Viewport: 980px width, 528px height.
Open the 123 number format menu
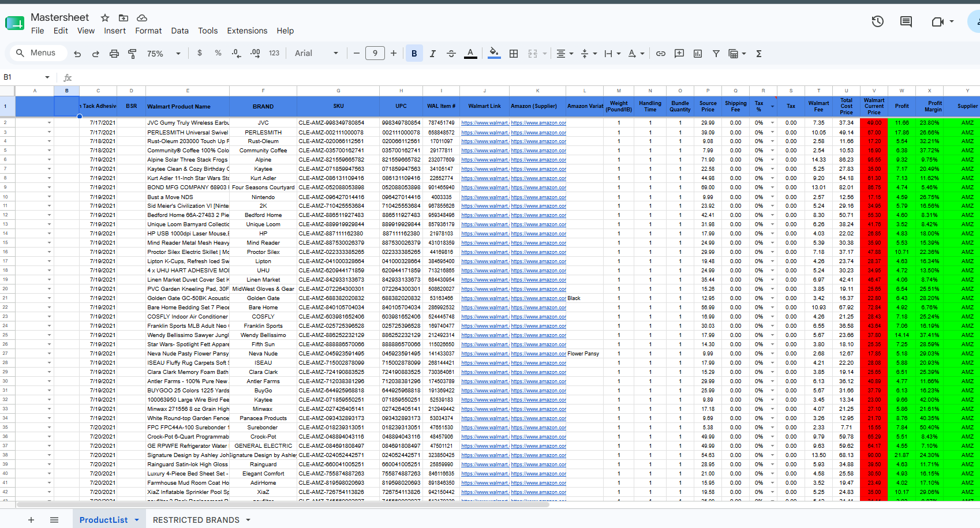click(x=274, y=53)
